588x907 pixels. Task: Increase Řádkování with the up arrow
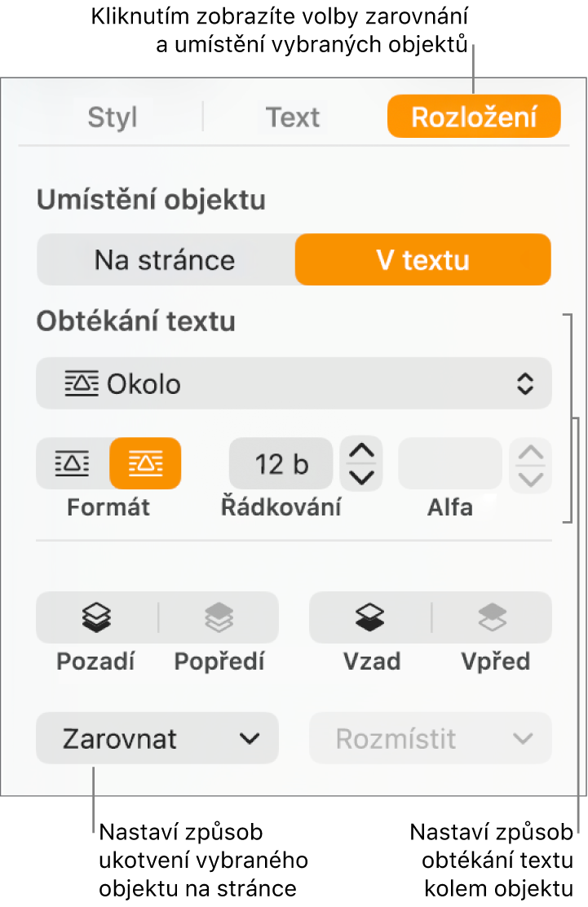click(362, 450)
